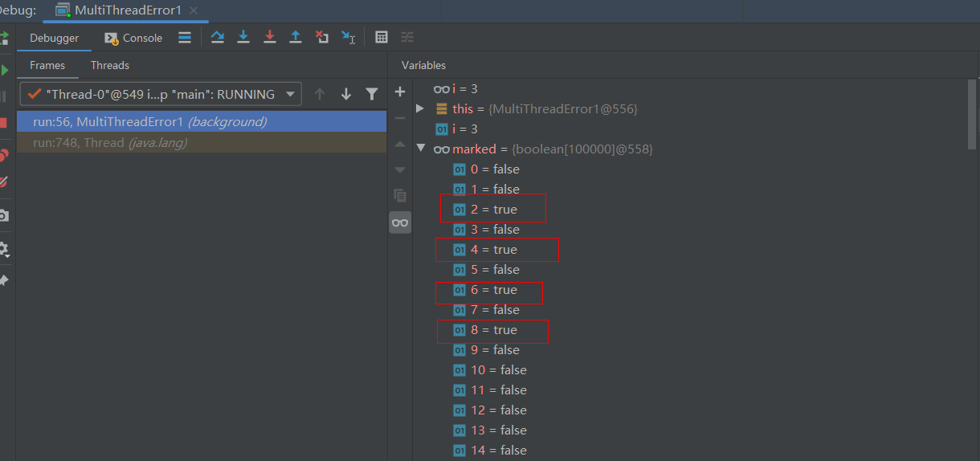
Task: Click the Step Into icon
Action: pyautogui.click(x=243, y=37)
